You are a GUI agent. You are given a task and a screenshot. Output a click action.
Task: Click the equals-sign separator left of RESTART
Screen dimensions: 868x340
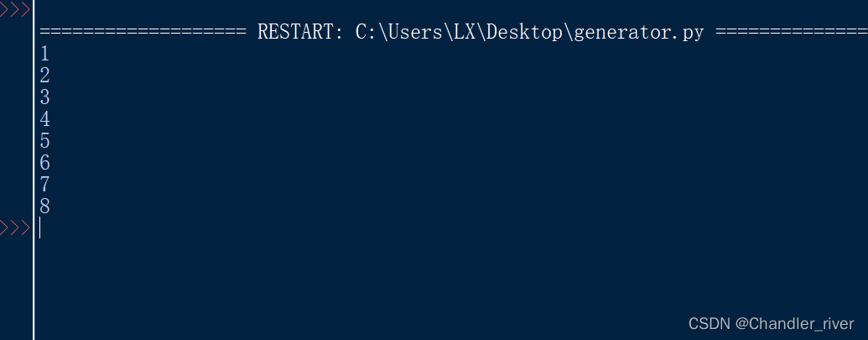point(143,33)
